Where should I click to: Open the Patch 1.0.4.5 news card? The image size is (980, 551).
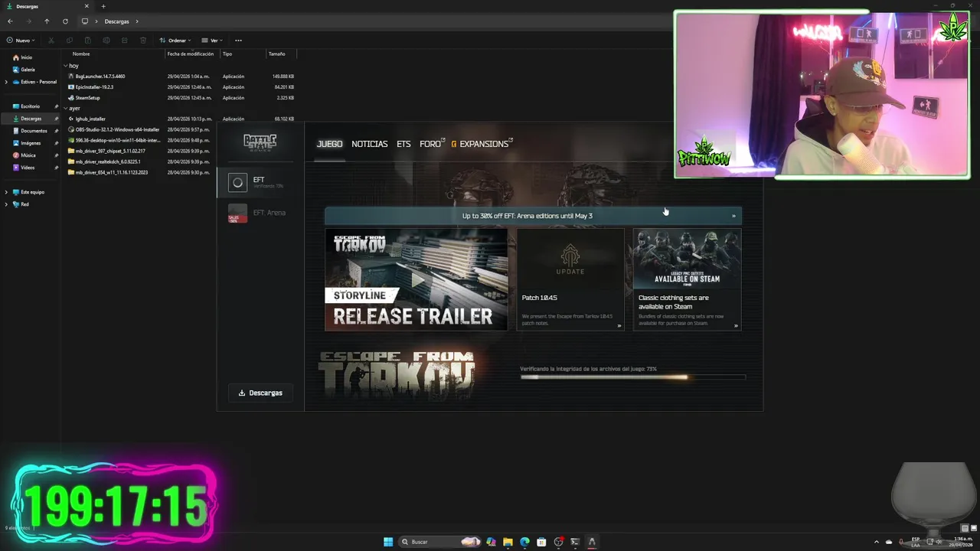coord(570,279)
